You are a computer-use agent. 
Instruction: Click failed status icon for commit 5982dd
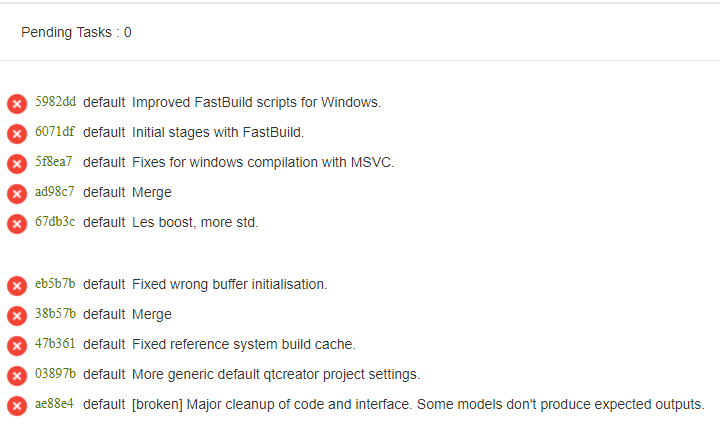[17, 104]
